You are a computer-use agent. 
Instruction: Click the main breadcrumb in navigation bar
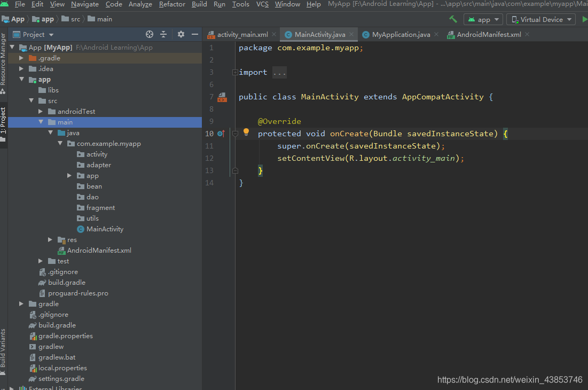100,19
